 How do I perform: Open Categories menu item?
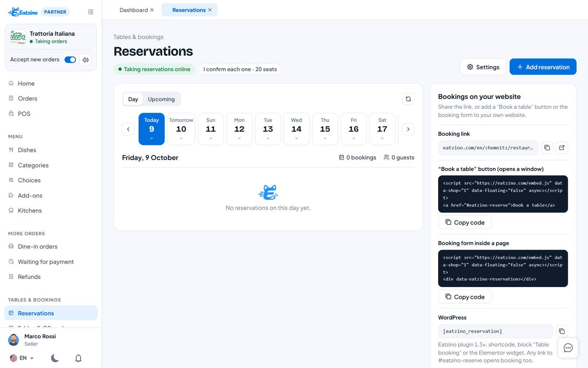click(51, 165)
